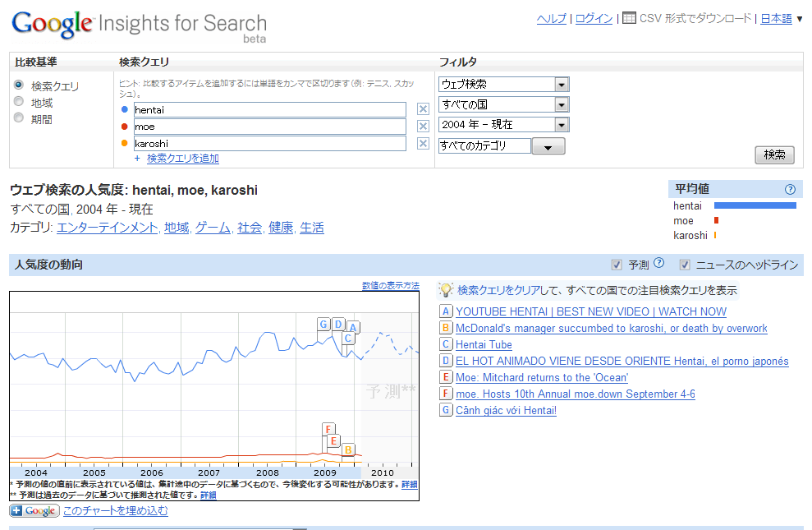
Task: Open the 日本語 language dropdown arrow
Action: tap(800, 19)
